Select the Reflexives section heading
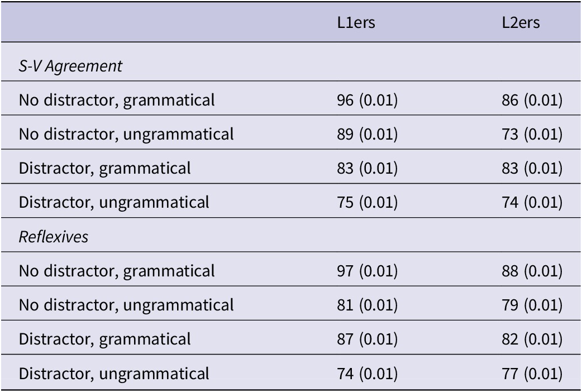This screenshot has height=392, width=582. (54, 237)
